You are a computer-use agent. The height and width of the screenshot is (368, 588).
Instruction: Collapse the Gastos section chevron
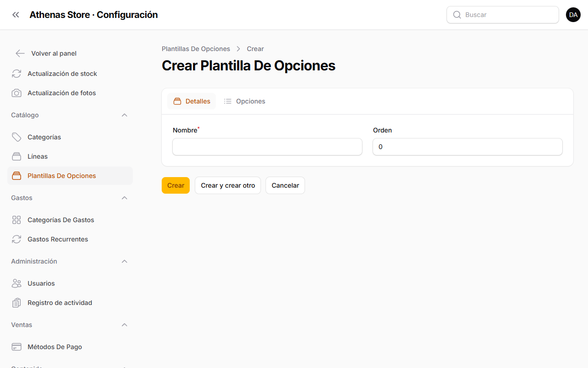click(x=124, y=198)
